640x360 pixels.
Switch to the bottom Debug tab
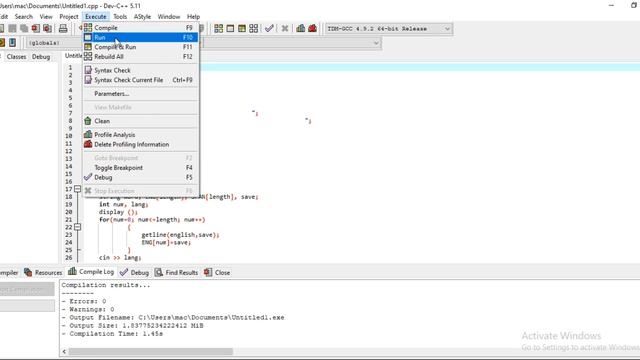click(x=134, y=272)
